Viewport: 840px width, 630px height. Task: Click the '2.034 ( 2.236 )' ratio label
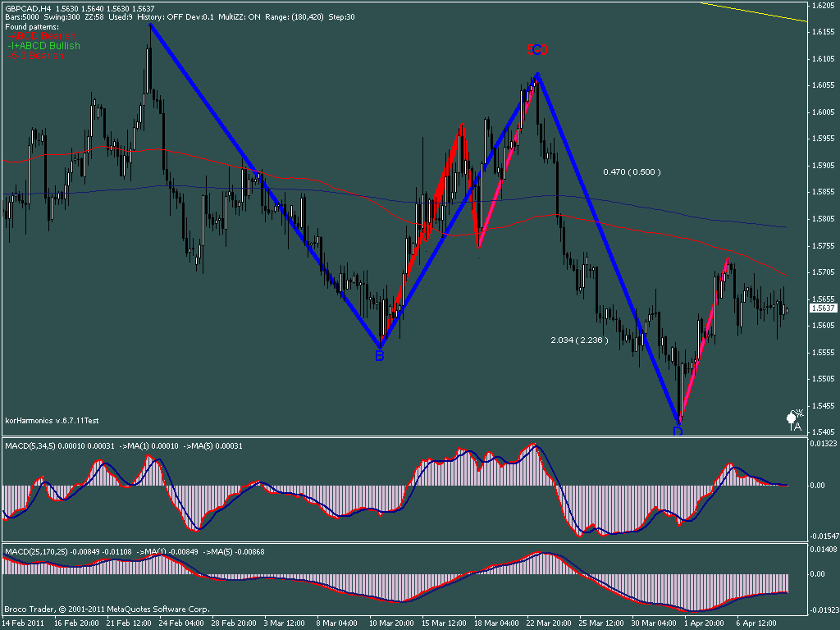(579, 340)
